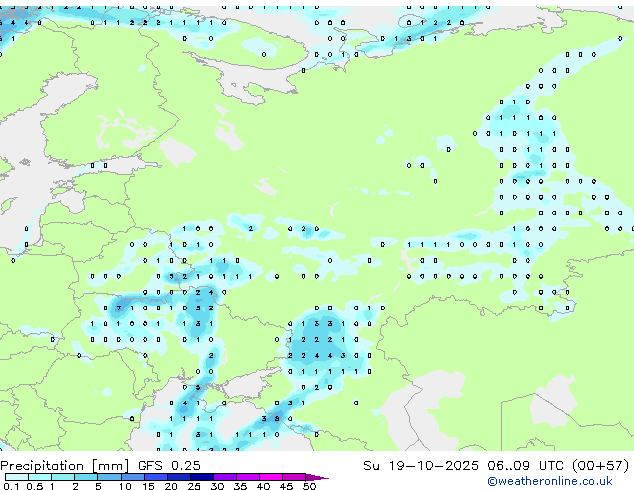The height and width of the screenshot is (490, 634).
Task: Click the '50' legend scale value
Action: 310,486
